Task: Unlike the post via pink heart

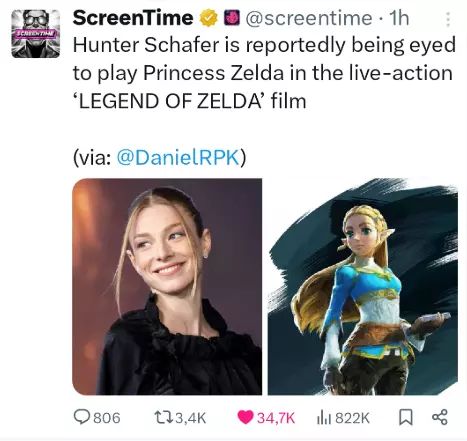Action: pos(245,417)
